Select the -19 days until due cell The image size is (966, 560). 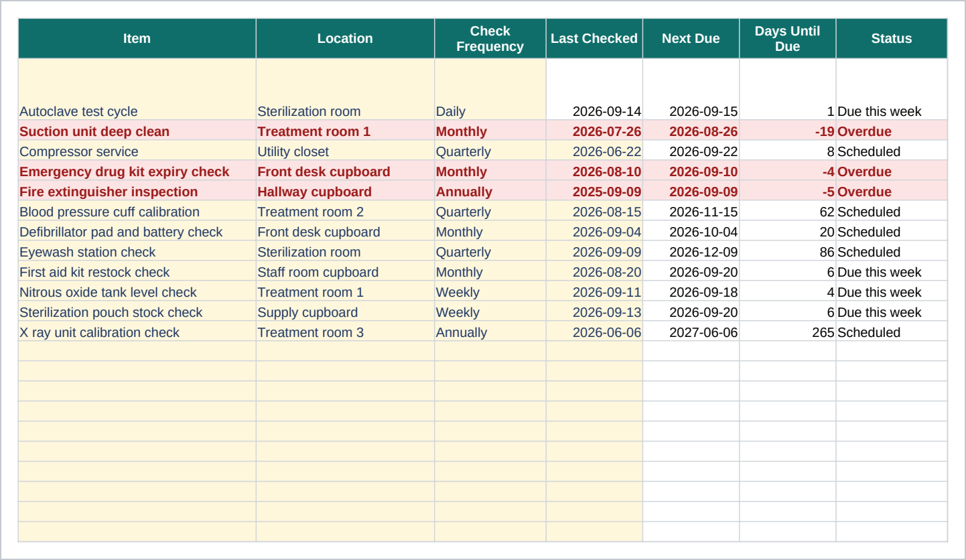click(x=787, y=131)
